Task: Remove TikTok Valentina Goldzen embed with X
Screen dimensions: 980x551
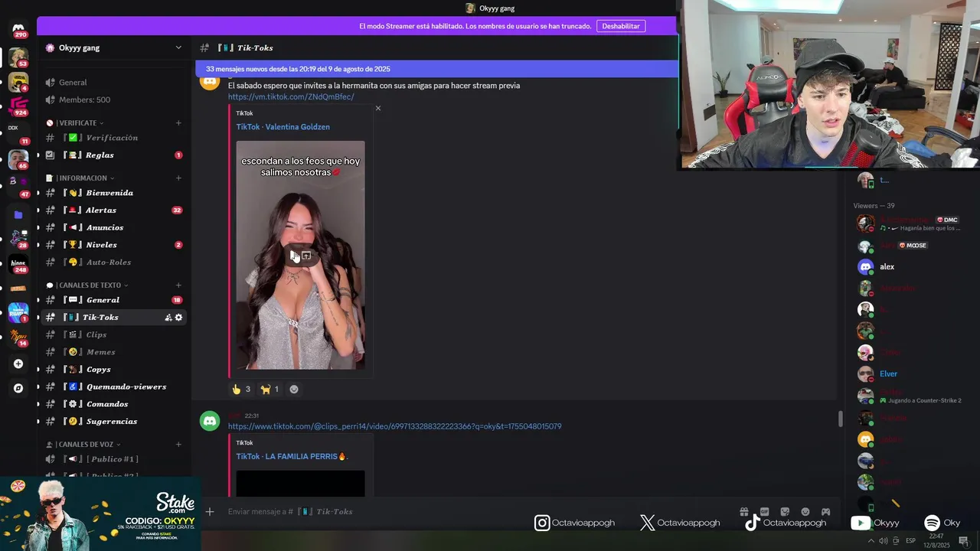Action: 377,108
